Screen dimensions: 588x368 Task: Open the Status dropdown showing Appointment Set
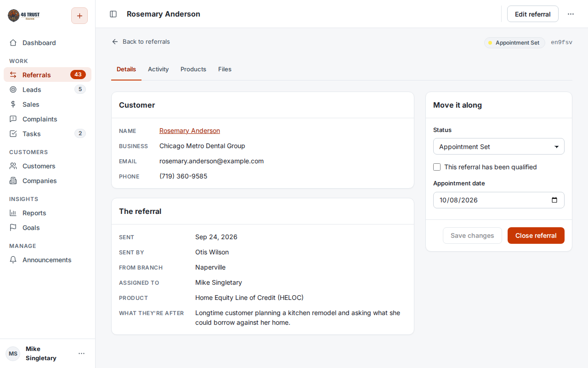[499, 147]
